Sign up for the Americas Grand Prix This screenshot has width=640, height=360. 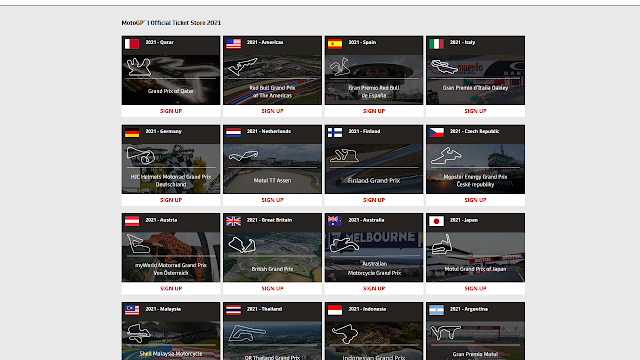pos(272,111)
